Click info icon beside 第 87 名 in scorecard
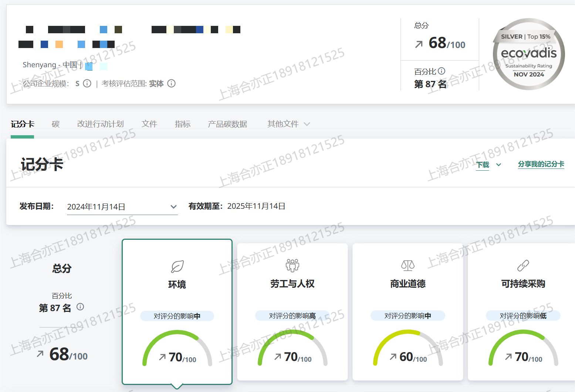Image resolution: width=575 pixels, height=392 pixels. [x=80, y=307]
